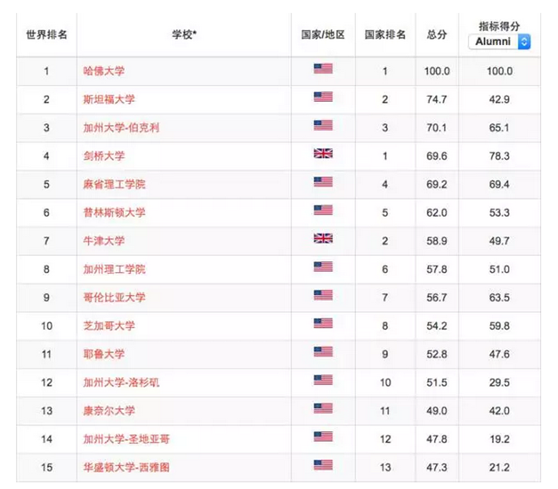
Task: Open the 哥伦比亚大学 link
Action: point(114,298)
